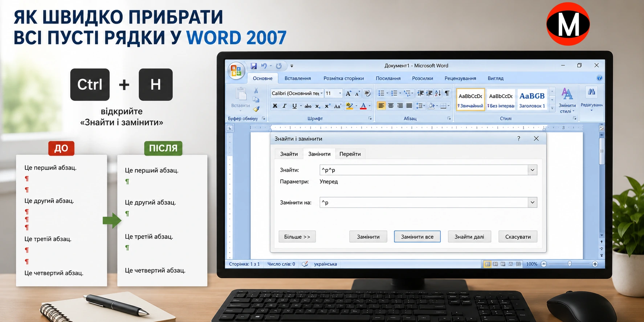Open the font name Calibri dropdown
The height and width of the screenshot is (322, 644).
point(322,93)
